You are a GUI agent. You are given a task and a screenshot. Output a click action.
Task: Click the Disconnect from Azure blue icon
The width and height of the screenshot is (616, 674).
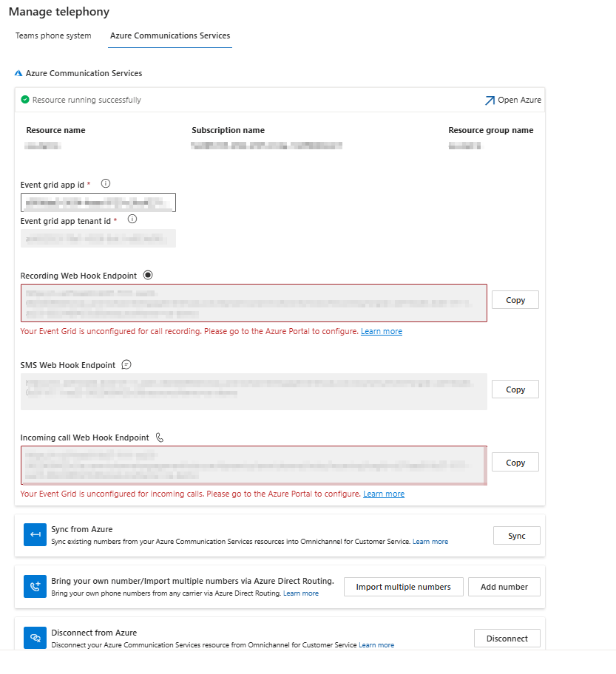(x=35, y=638)
